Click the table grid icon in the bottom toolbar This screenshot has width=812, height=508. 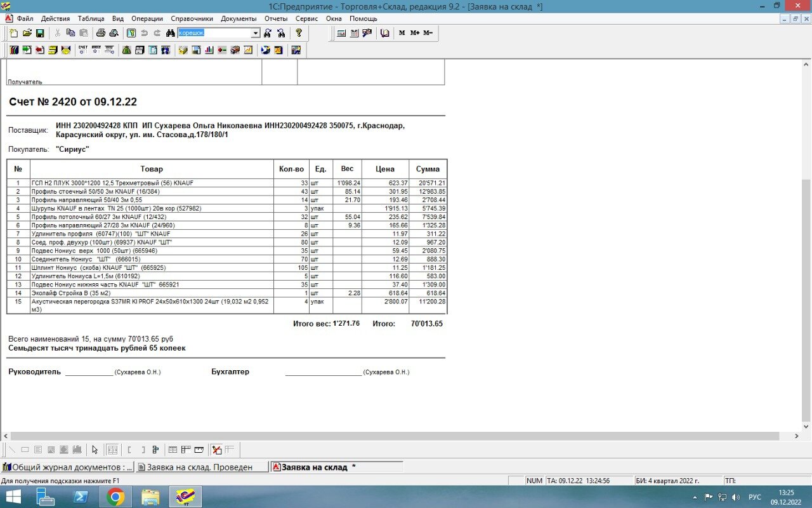(x=113, y=450)
